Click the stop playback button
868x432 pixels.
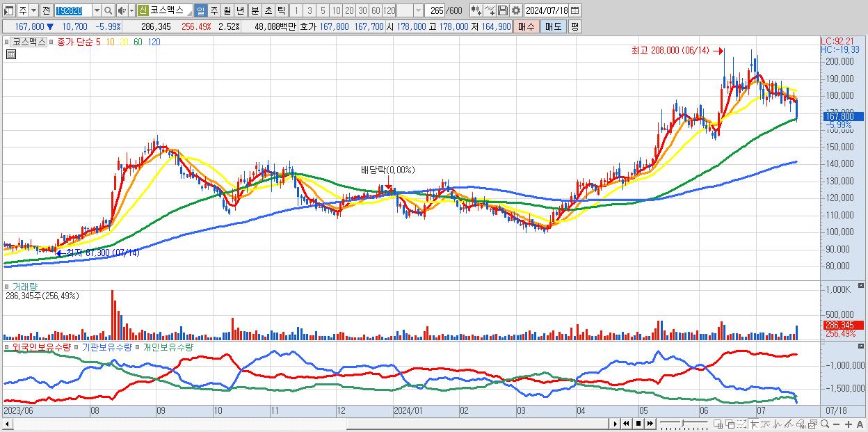[x=638, y=424]
